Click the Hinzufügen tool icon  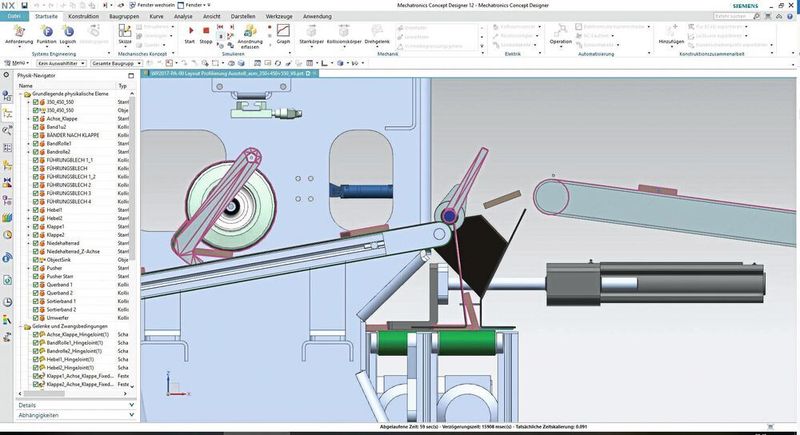click(671, 31)
